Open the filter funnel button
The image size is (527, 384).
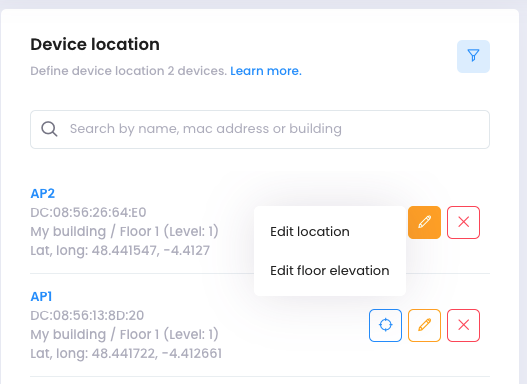pyautogui.click(x=473, y=56)
